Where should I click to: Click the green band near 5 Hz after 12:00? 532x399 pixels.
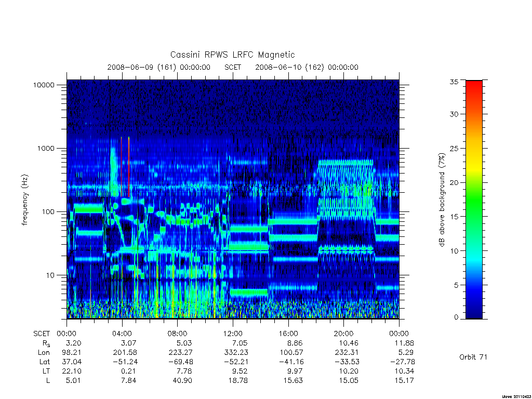[249, 292]
